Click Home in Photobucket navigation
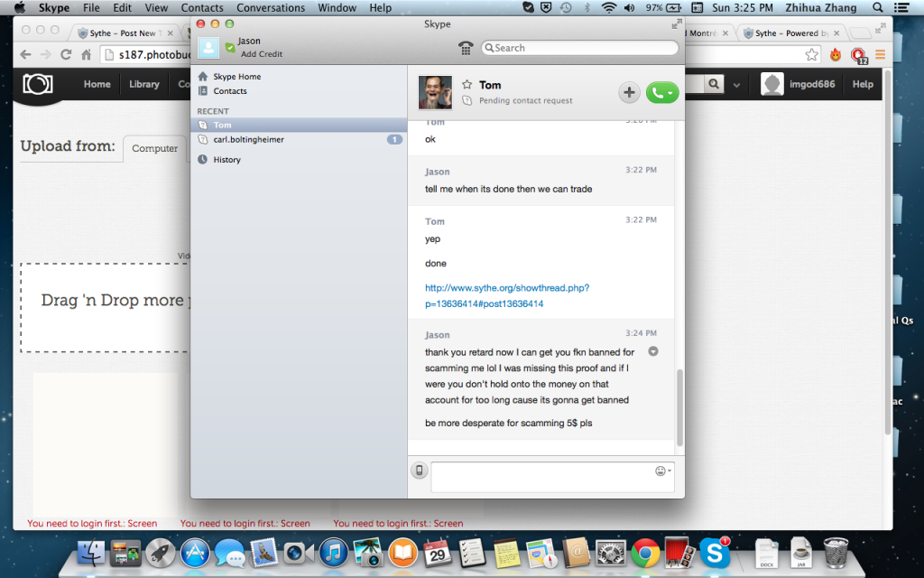Screen dimensions: 924x578 tap(97, 84)
